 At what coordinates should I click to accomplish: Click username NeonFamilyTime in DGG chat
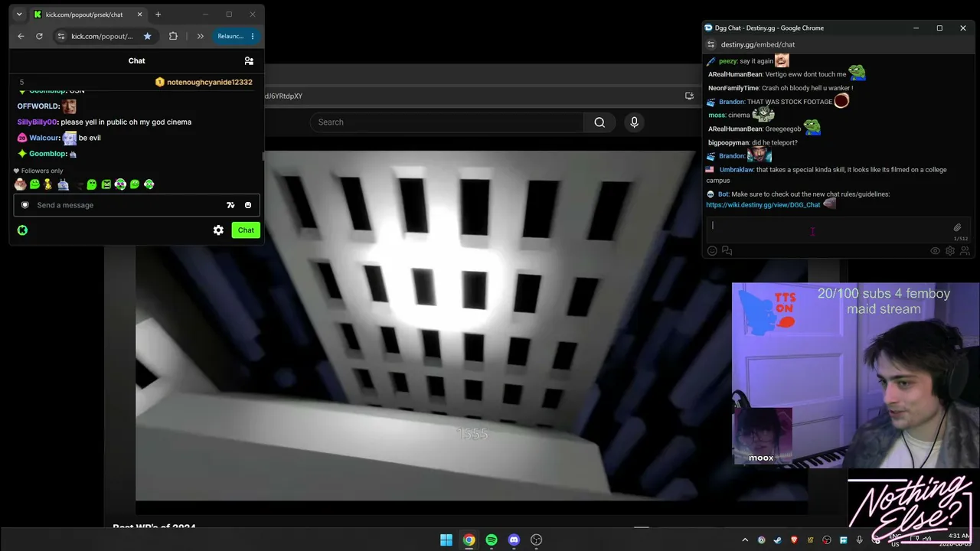pos(733,88)
